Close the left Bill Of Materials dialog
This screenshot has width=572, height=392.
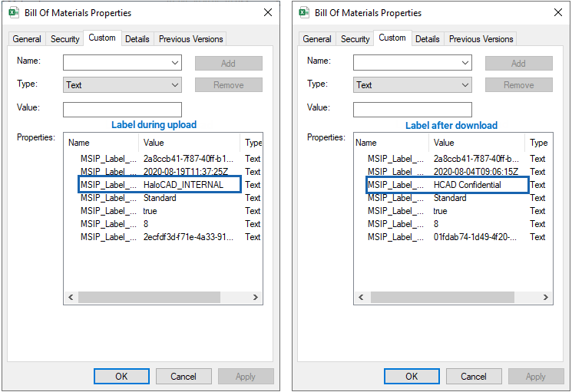[x=268, y=13]
